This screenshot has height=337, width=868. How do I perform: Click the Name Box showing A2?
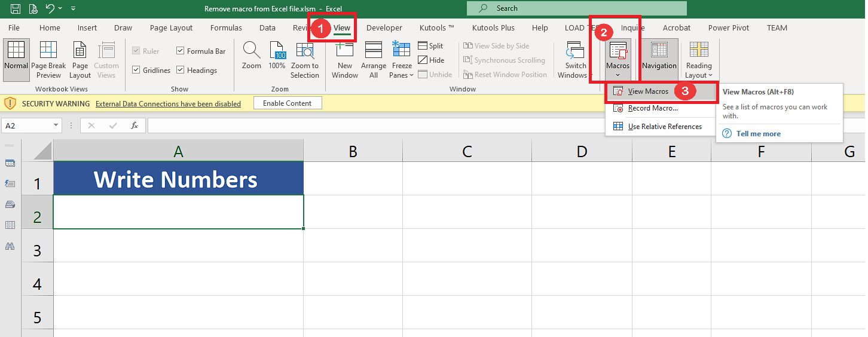click(x=27, y=125)
